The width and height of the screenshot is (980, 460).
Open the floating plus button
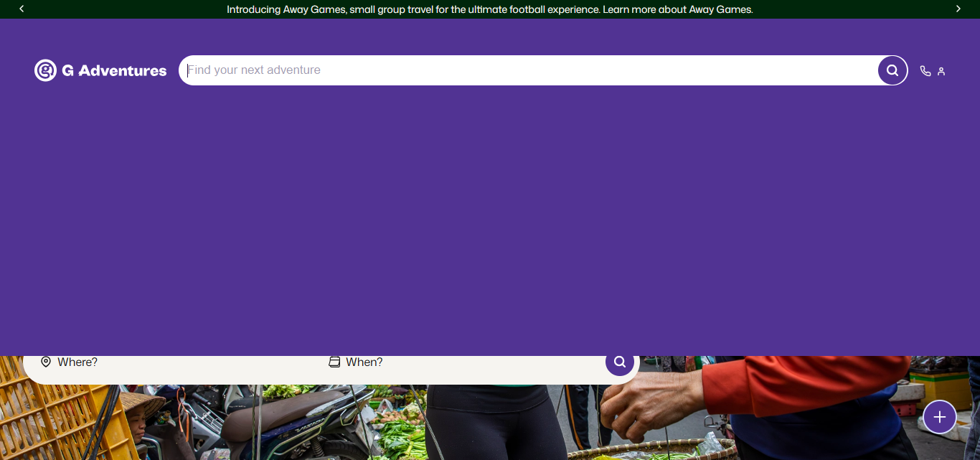pyautogui.click(x=940, y=417)
